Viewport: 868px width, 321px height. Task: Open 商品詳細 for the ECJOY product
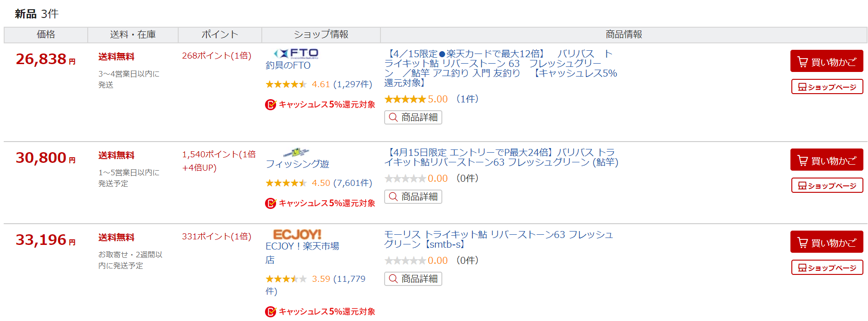413,279
